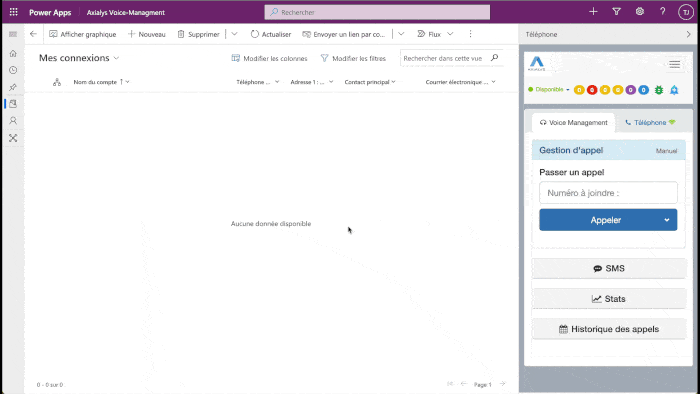700x394 pixels.
Task: Open the Flux dropdown
Action: [x=435, y=34]
